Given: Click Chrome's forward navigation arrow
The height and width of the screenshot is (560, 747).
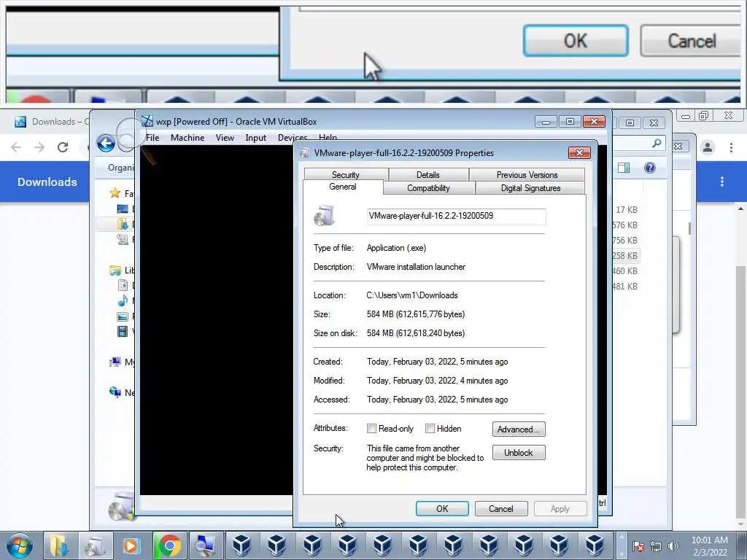Looking at the screenshot, I should tap(39, 147).
